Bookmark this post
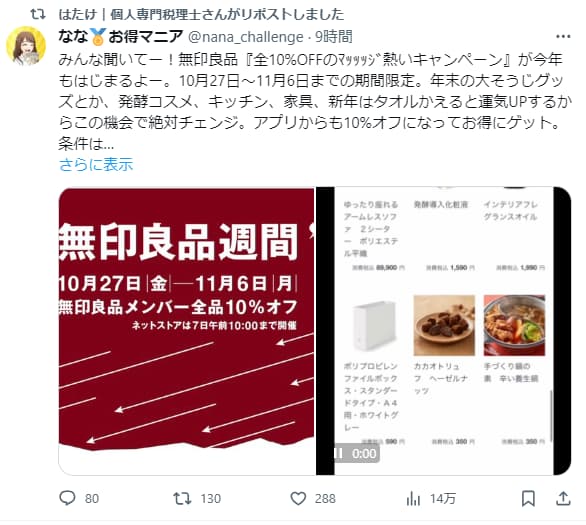The image size is (586, 525). pyautogui.click(x=528, y=498)
